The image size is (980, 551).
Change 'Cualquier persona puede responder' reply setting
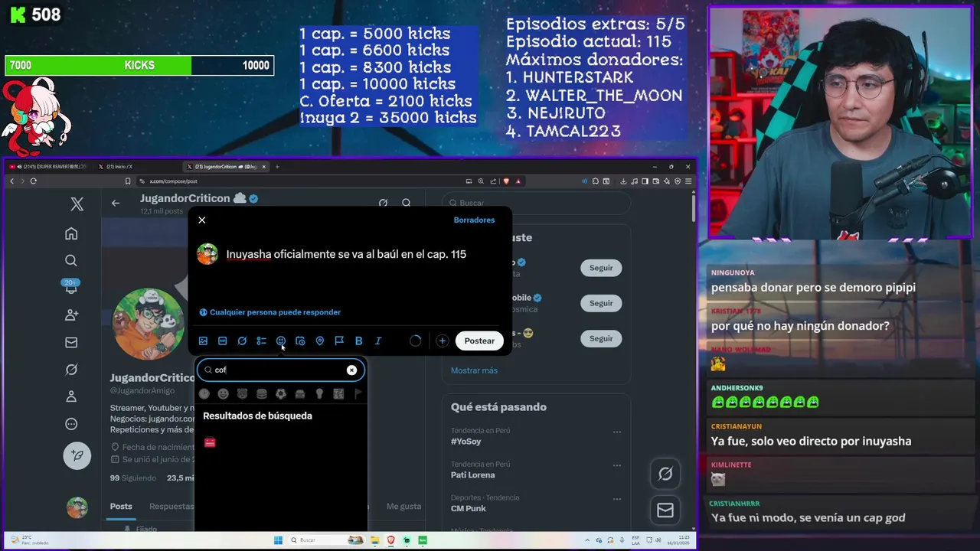click(x=269, y=312)
